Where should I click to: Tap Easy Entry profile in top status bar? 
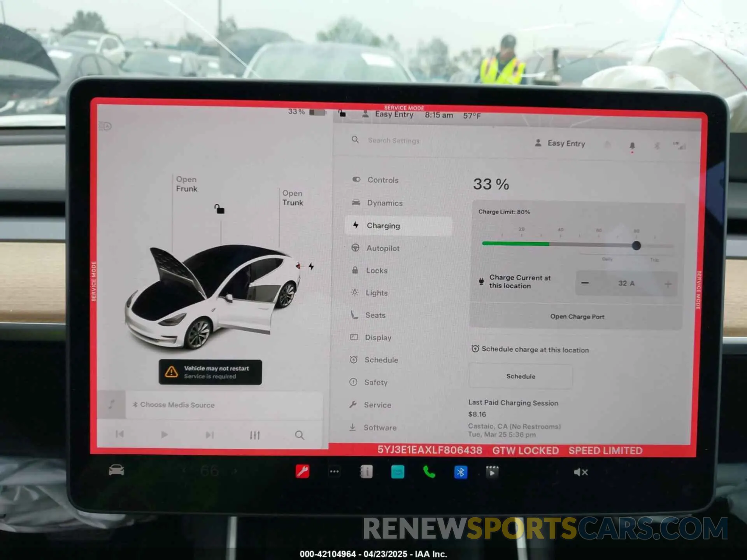point(388,114)
